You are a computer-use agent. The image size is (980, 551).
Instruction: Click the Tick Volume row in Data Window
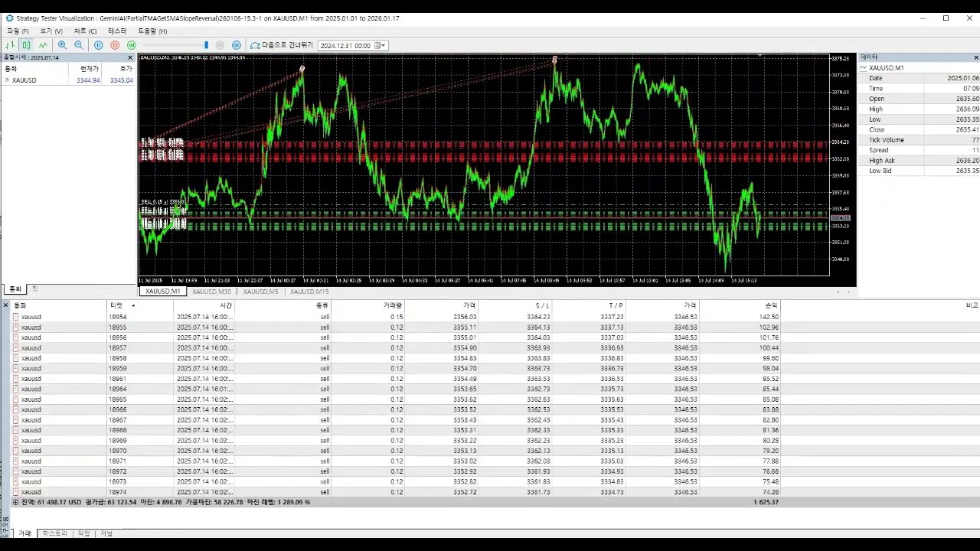(920, 140)
